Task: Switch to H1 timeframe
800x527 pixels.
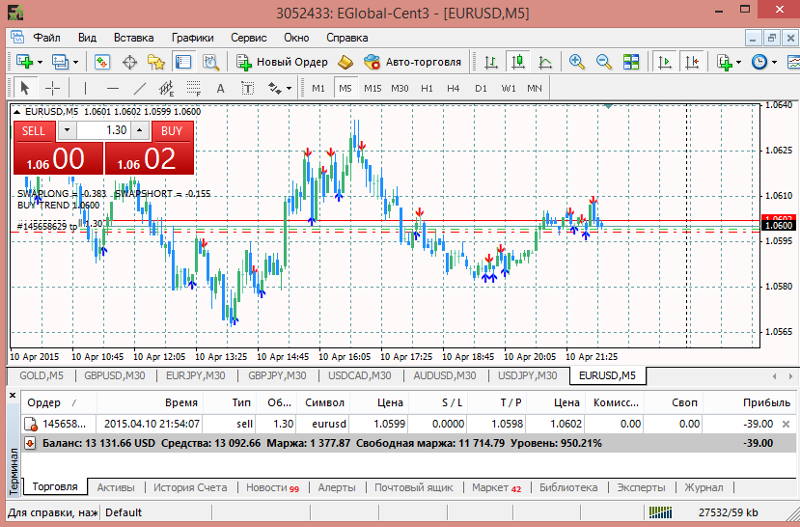Action: pos(427,88)
